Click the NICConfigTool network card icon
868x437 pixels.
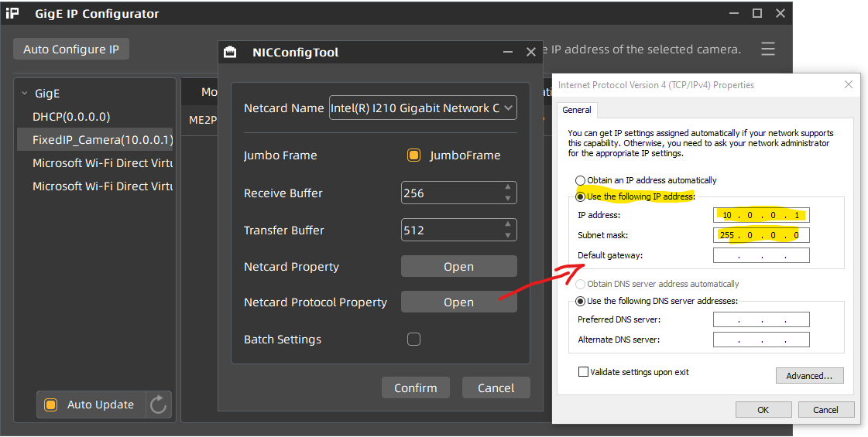230,53
